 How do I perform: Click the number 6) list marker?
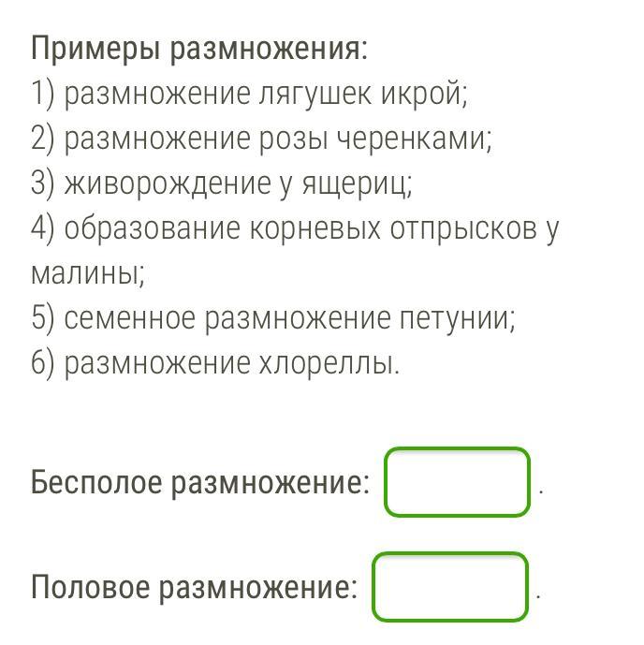coord(43,364)
